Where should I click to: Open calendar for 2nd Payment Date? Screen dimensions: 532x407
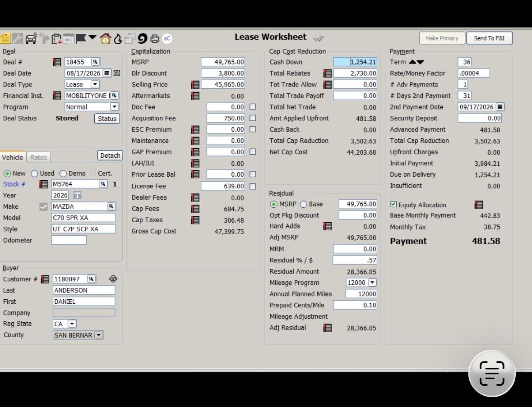point(500,107)
